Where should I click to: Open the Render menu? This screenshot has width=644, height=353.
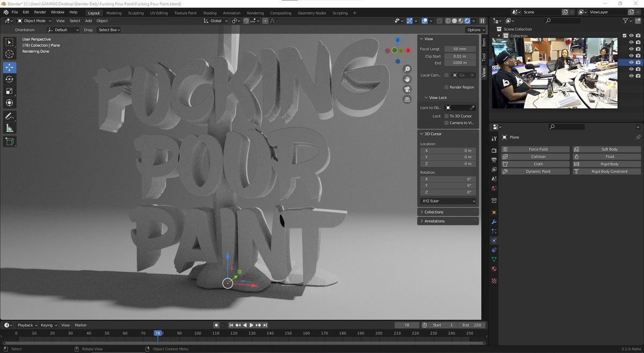[40, 12]
